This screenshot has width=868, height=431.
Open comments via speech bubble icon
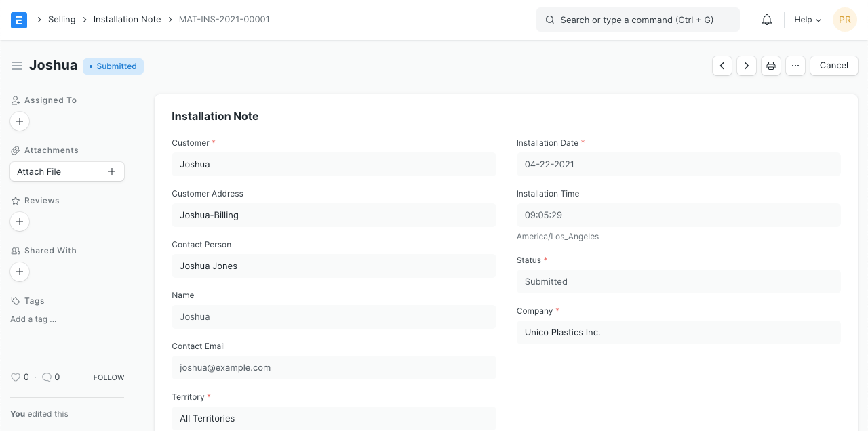point(47,377)
